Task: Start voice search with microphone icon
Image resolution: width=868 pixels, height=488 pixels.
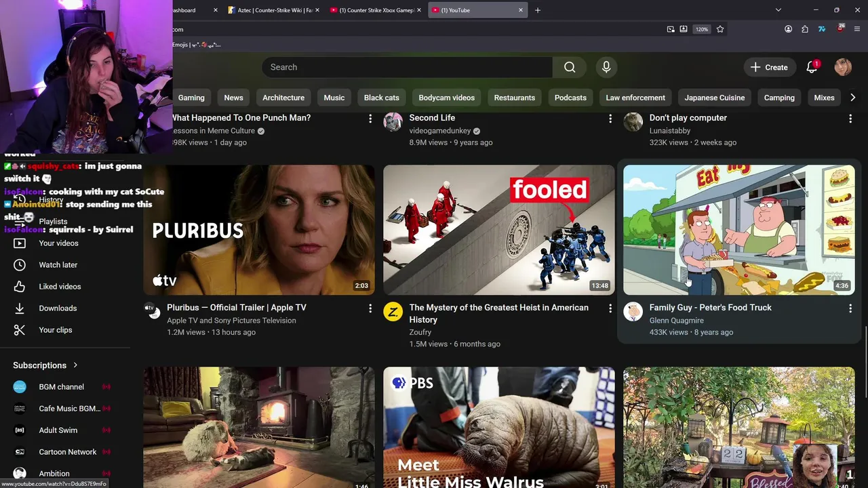Action: pos(606,67)
